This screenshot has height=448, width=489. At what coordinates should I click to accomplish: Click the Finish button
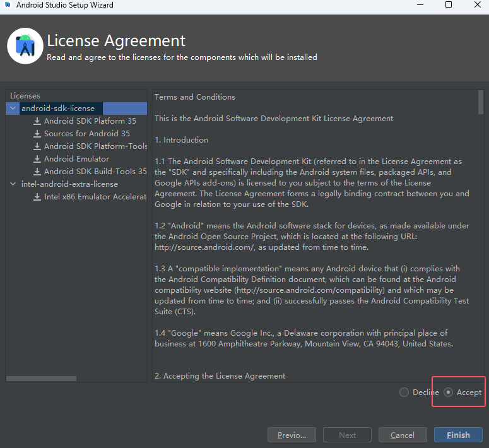458,435
